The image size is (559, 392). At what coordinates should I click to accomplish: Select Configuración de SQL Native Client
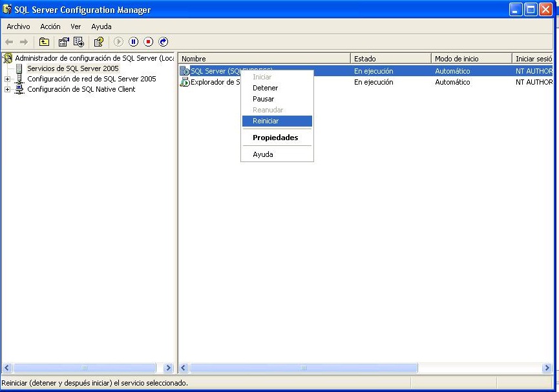(81, 89)
